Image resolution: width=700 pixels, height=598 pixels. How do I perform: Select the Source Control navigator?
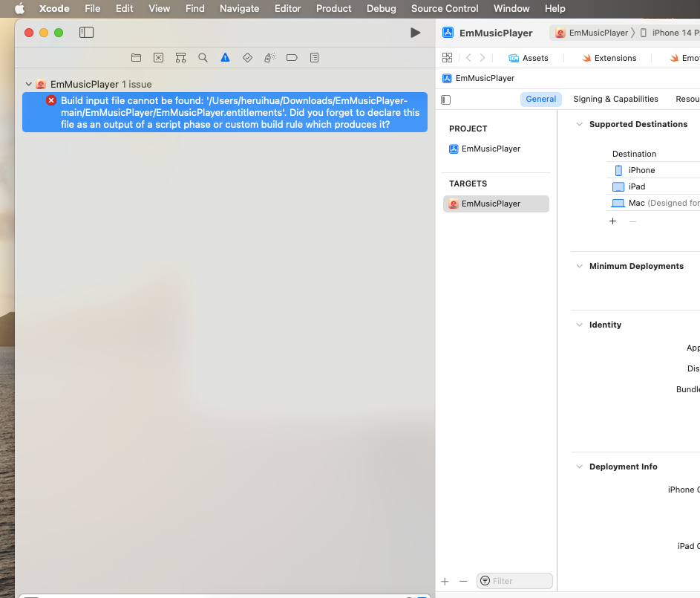click(x=158, y=57)
